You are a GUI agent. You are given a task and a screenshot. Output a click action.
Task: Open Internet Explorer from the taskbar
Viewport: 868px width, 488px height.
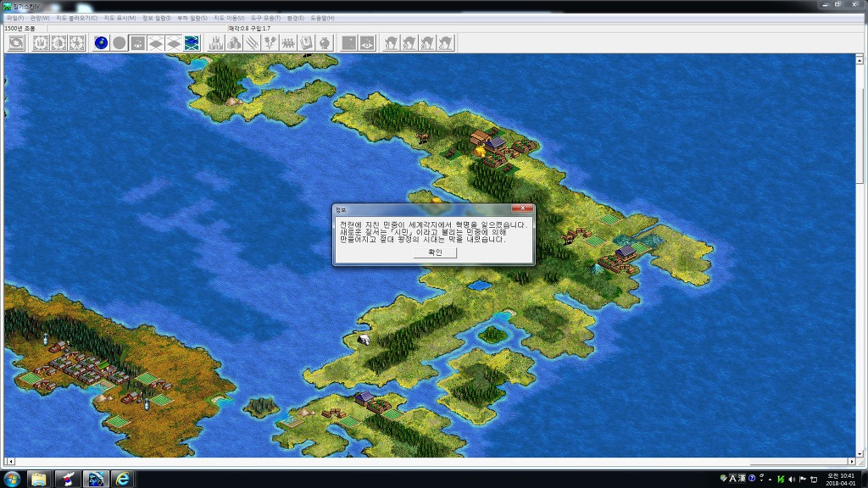123,479
